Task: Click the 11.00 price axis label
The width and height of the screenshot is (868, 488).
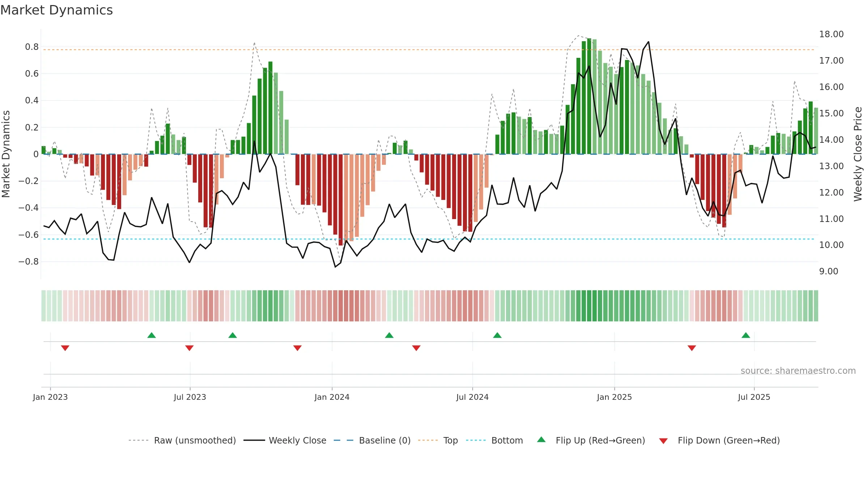Action: coord(831,219)
